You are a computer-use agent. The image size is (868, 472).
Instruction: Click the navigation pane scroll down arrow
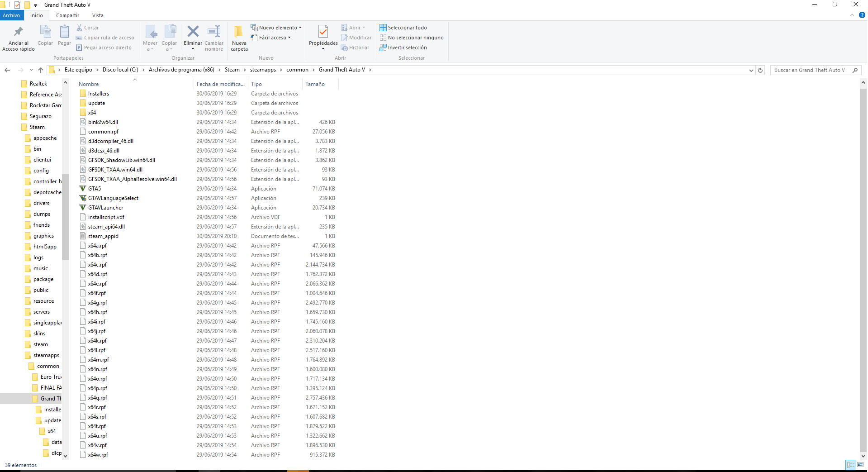click(x=66, y=456)
